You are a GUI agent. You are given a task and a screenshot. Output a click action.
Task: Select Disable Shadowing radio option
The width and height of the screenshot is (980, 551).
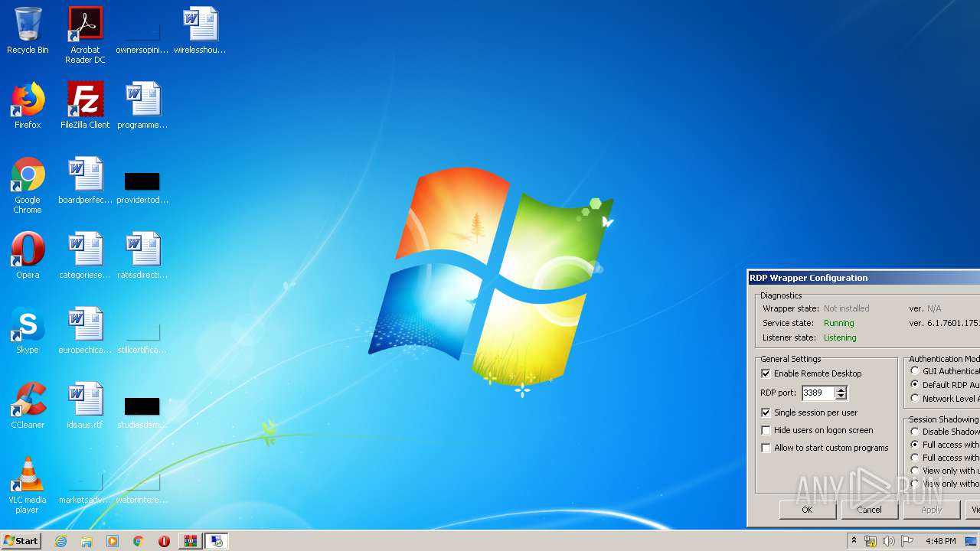click(x=915, y=432)
